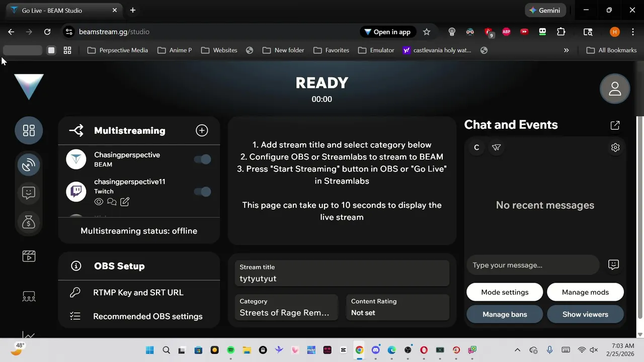Open the Websites bookmark folder
644x362 pixels.
click(x=219, y=50)
